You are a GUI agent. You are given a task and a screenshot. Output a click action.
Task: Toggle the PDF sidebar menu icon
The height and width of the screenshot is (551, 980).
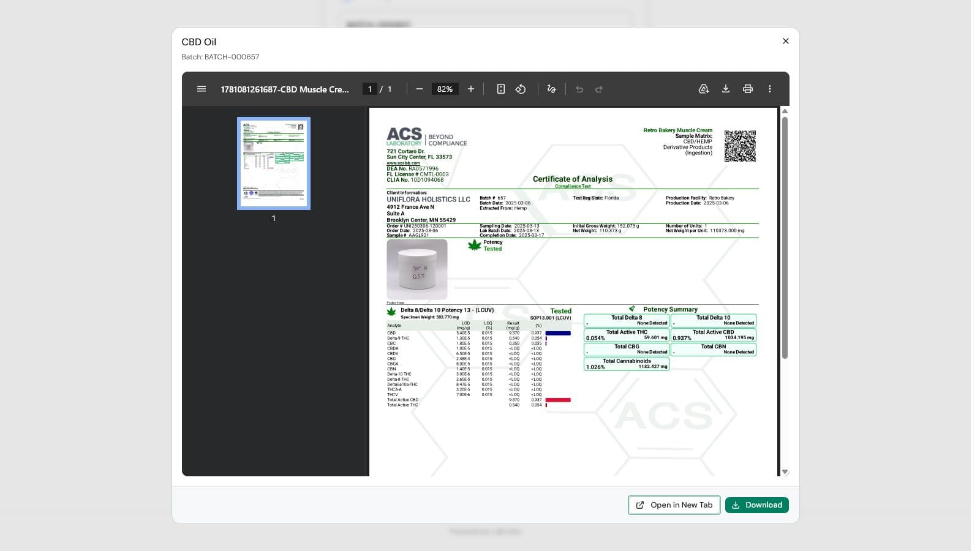point(202,89)
